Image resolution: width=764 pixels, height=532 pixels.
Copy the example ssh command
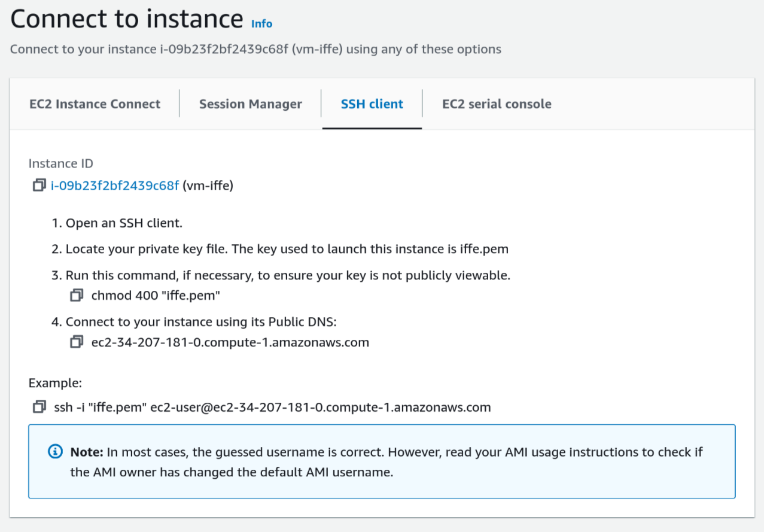click(x=39, y=407)
